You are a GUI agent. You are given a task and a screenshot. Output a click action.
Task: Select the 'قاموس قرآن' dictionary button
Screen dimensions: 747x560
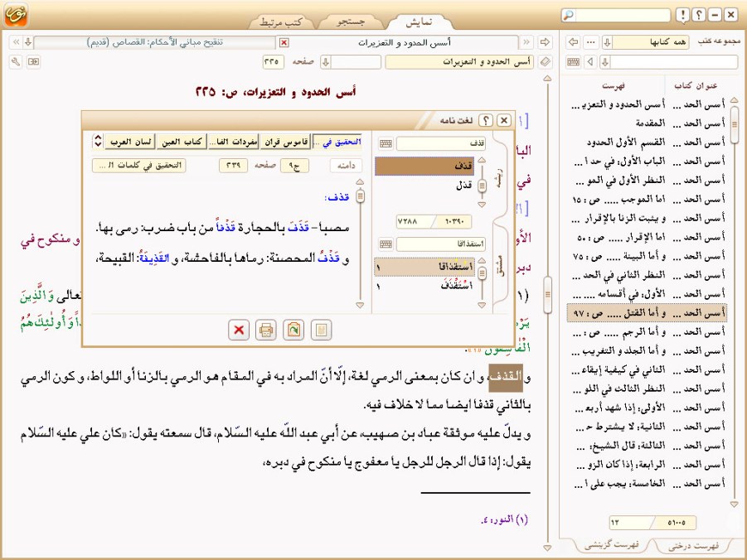point(288,142)
